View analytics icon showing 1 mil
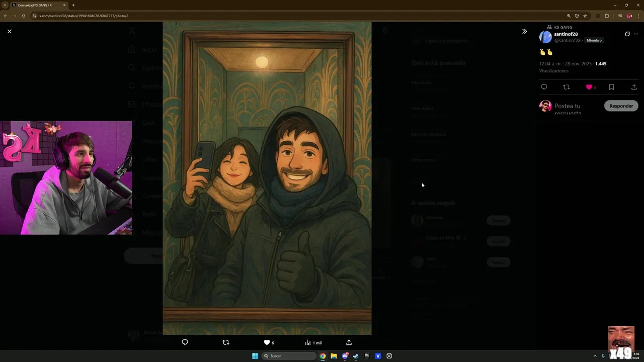The image size is (644, 362). 313,342
